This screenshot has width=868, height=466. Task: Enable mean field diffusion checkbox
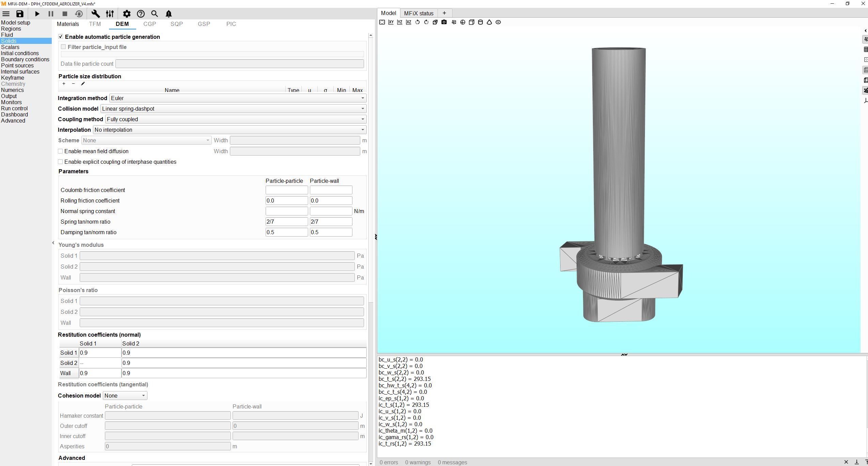tap(61, 151)
